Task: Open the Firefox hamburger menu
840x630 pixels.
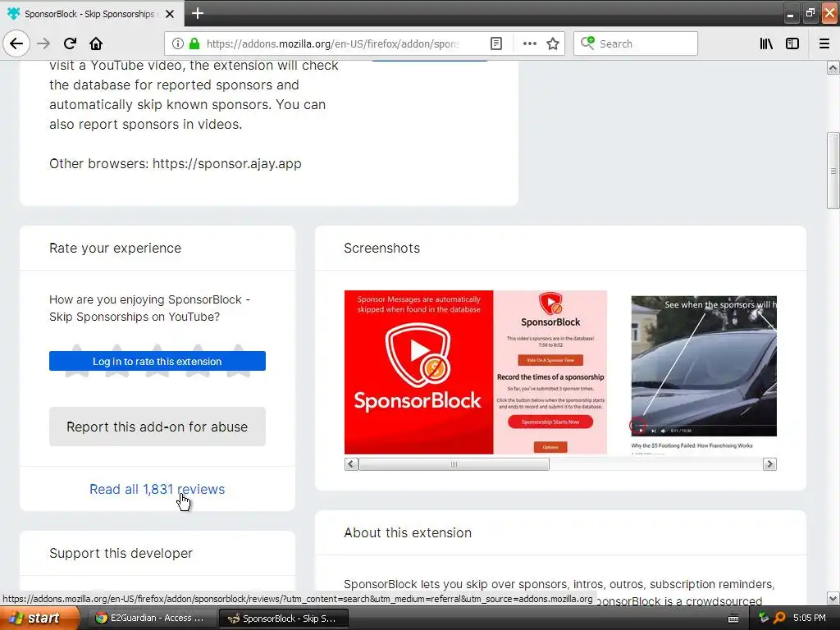Action: (824, 43)
